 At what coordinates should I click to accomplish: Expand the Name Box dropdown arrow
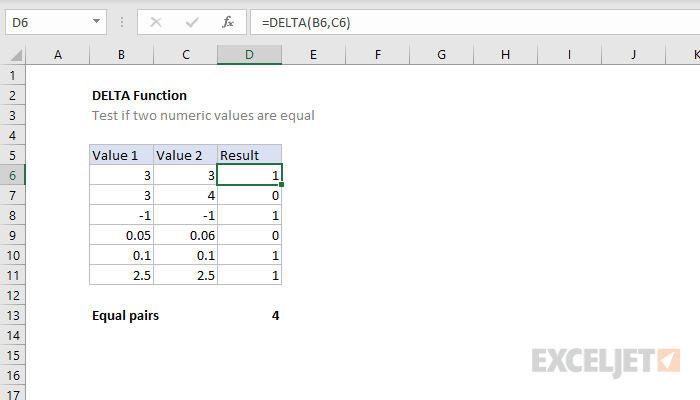96,21
